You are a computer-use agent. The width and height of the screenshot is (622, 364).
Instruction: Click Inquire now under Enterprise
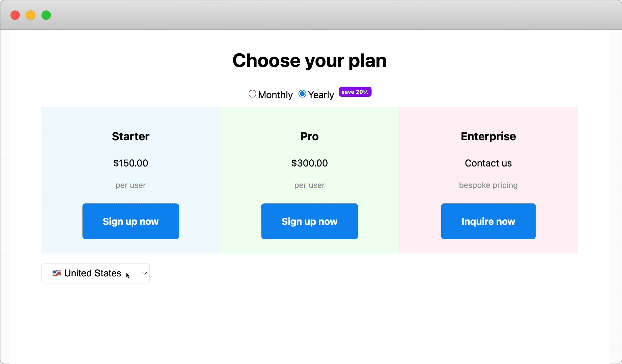click(488, 221)
